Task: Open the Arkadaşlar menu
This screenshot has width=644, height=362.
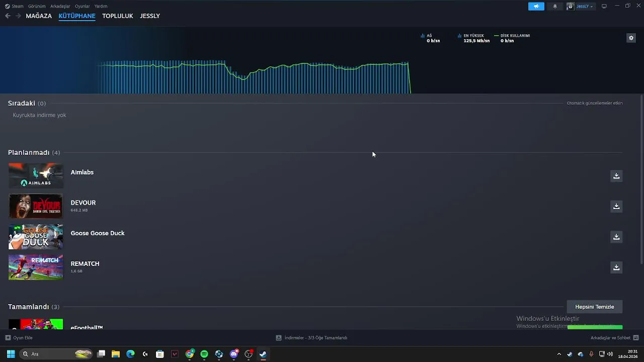Action: [x=60, y=6]
